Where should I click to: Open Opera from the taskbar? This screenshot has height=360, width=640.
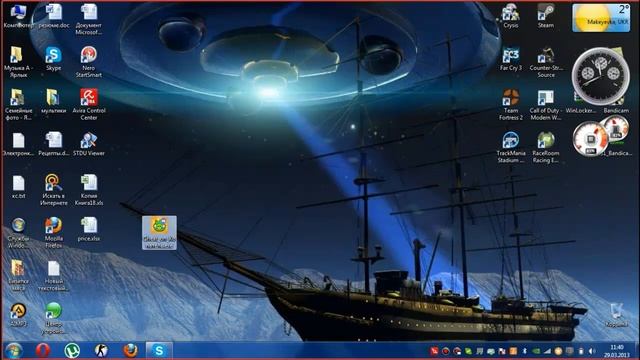pyautogui.click(x=42, y=351)
